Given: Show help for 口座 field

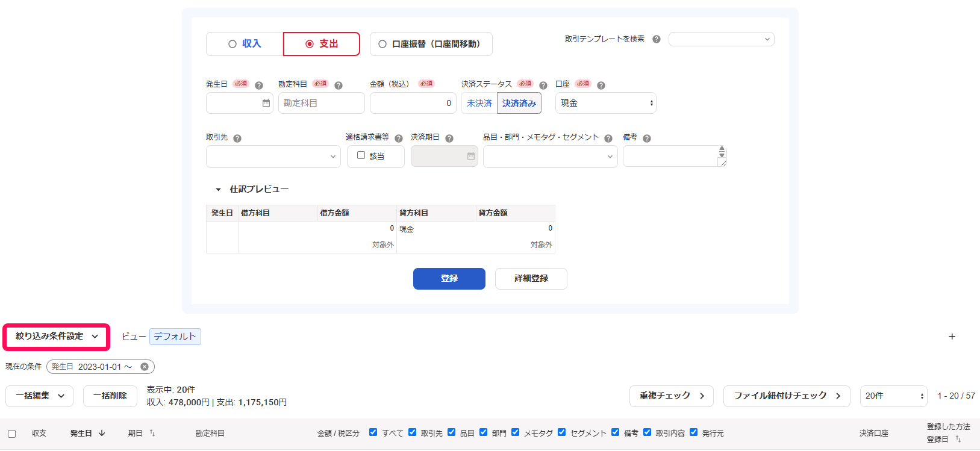Looking at the screenshot, I should 601,85.
